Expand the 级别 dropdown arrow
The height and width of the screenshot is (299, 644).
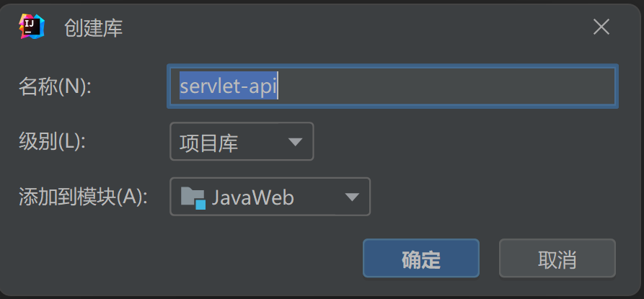(295, 142)
